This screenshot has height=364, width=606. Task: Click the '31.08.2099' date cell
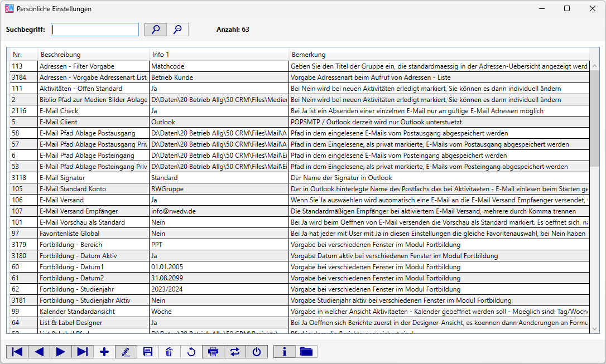(x=219, y=278)
